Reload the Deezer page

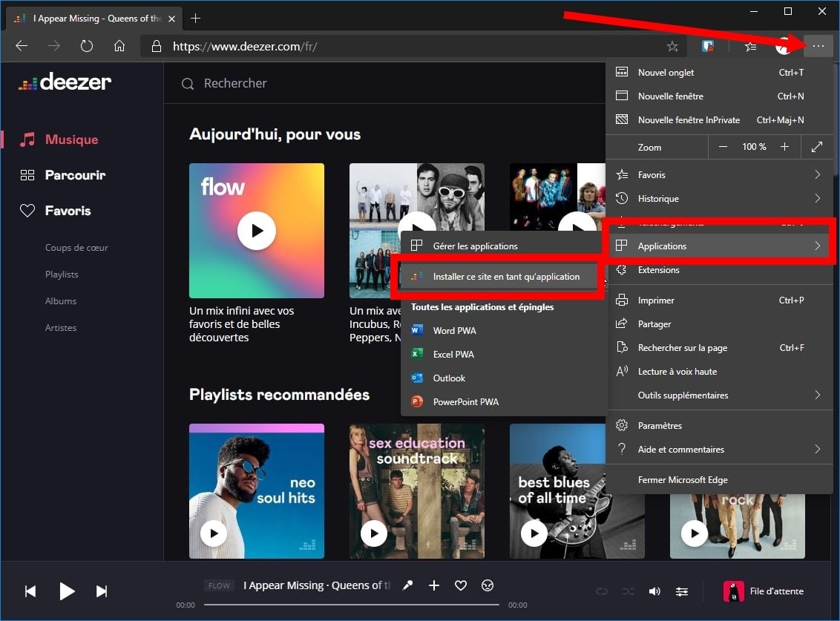(x=86, y=46)
